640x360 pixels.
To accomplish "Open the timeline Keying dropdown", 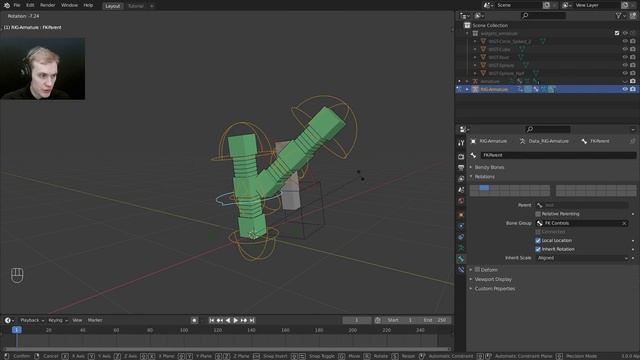I will pos(58,320).
